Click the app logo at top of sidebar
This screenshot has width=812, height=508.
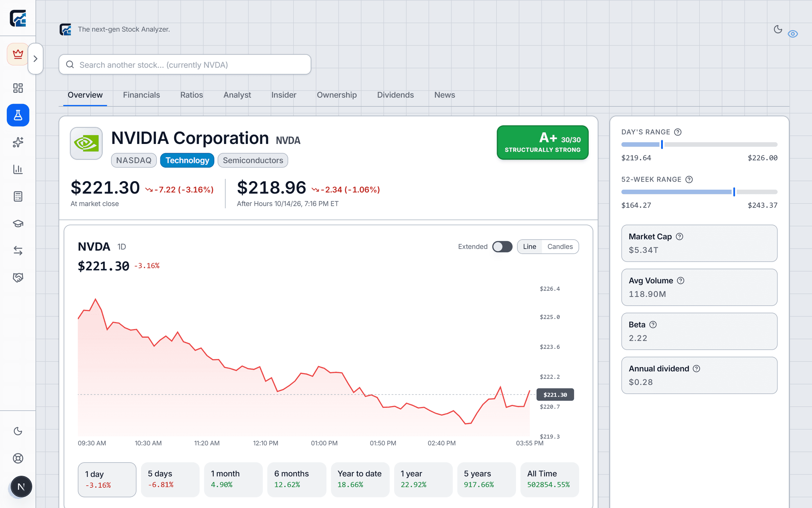18,18
